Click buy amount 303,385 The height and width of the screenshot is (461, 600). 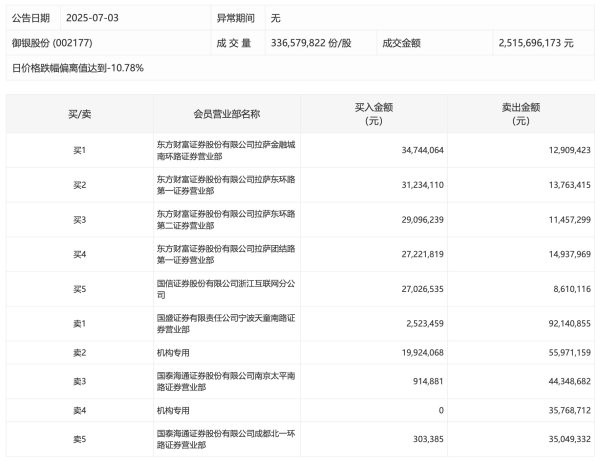tap(428, 439)
